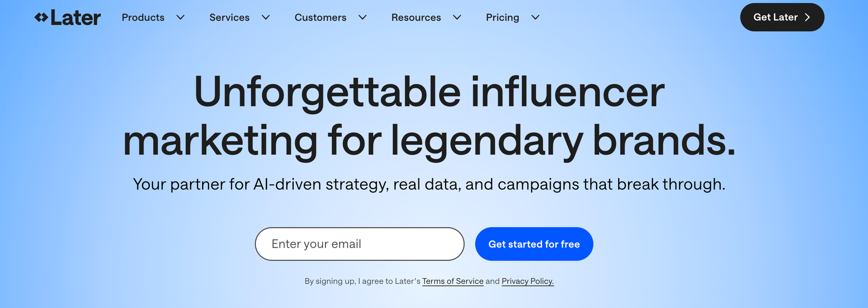Expand the chevron next to Customers
The width and height of the screenshot is (868, 308).
coord(363,17)
